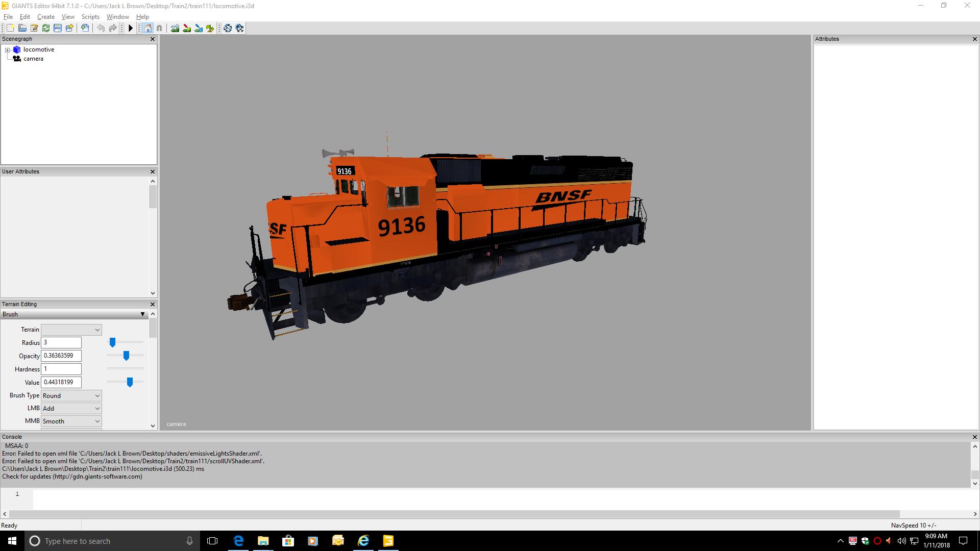Toggle the house navigation mode button
Image resolution: width=980 pixels, height=551 pixels.
tap(148, 28)
